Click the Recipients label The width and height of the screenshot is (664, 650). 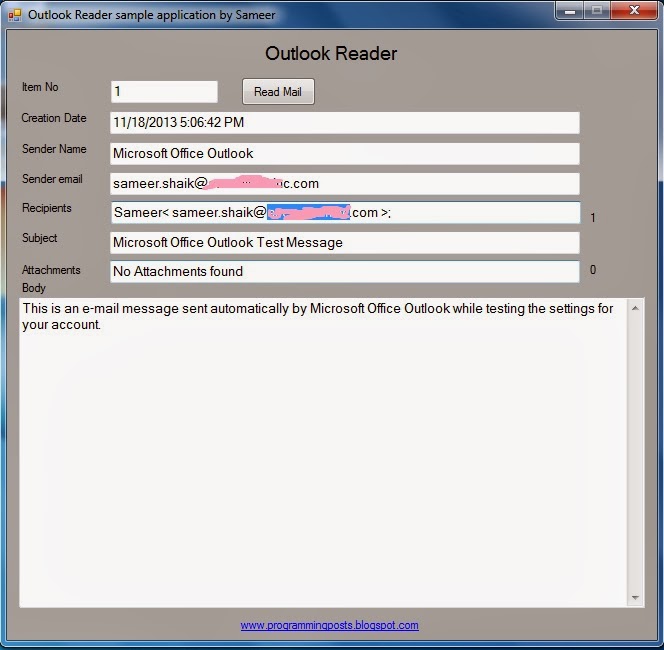[x=47, y=208]
